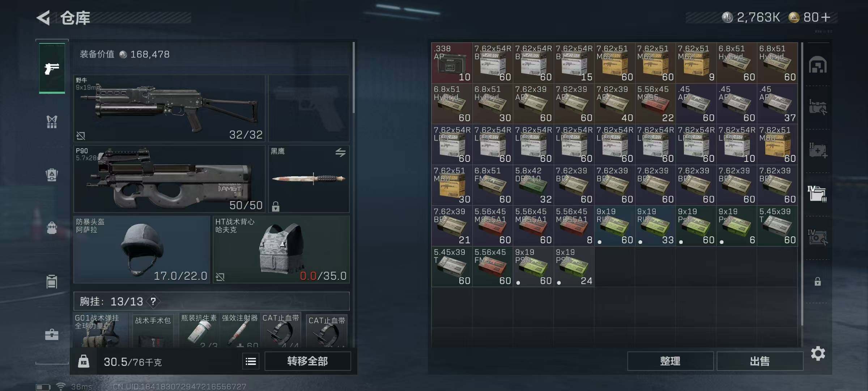Click the swap arrows on 黑鹰 knife slot
Viewport: 868px width, 391px height.
tap(340, 152)
